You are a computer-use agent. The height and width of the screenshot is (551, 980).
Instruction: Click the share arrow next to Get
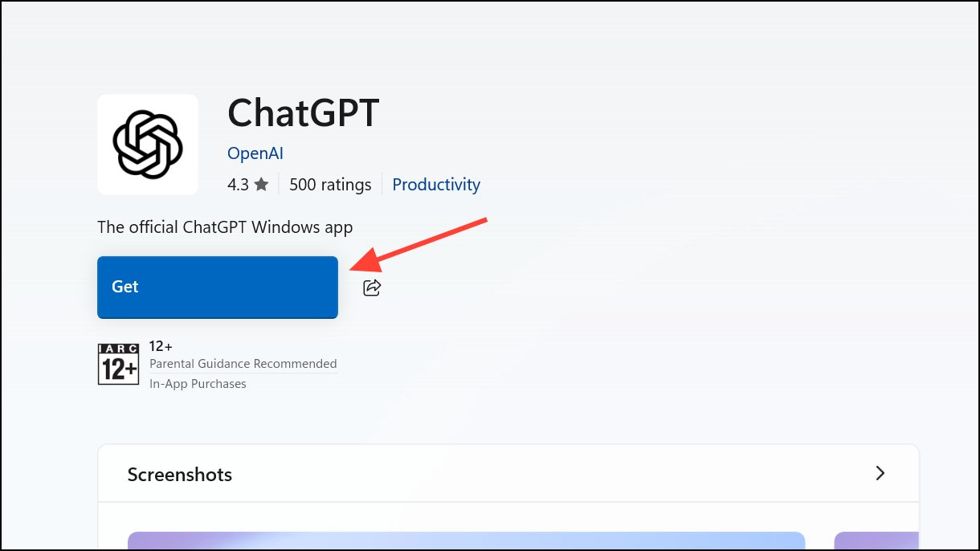pyautogui.click(x=371, y=287)
